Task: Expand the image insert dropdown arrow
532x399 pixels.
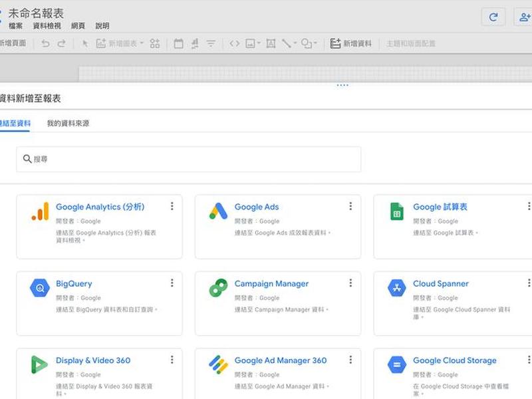Action: [259, 43]
